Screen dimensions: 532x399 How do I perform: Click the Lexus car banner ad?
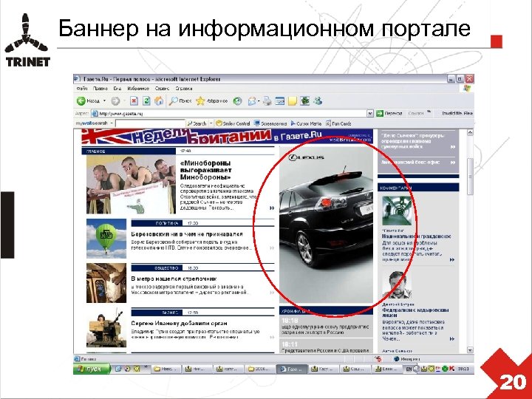326,225
